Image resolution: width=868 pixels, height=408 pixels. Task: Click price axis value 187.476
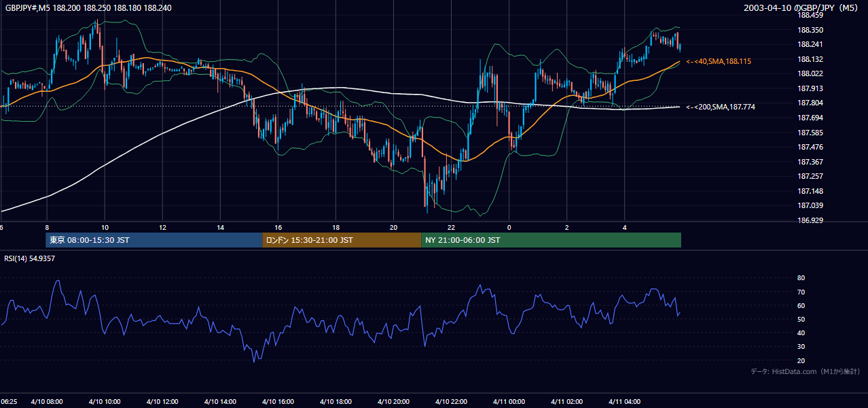(x=810, y=147)
